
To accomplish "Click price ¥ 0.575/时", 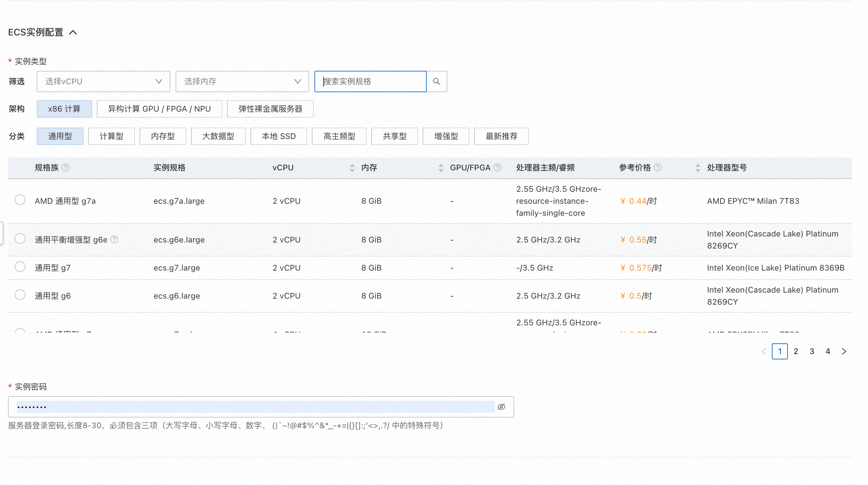I will point(641,268).
